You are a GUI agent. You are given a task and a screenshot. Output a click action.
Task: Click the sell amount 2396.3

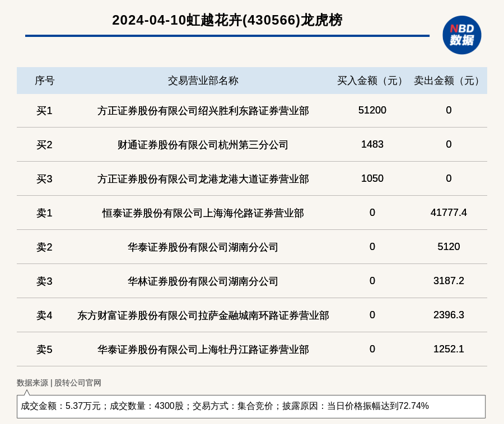point(449,315)
